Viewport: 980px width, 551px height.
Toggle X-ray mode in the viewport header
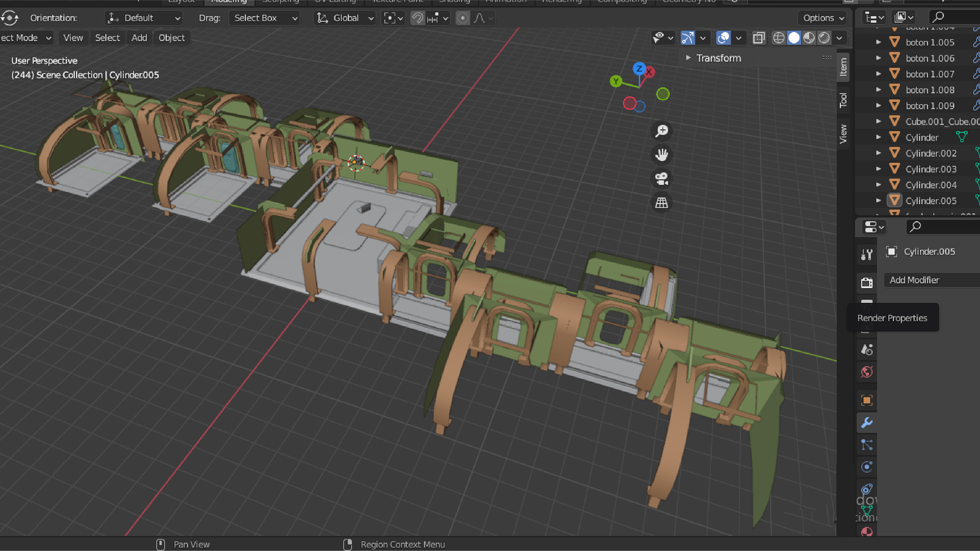(759, 38)
